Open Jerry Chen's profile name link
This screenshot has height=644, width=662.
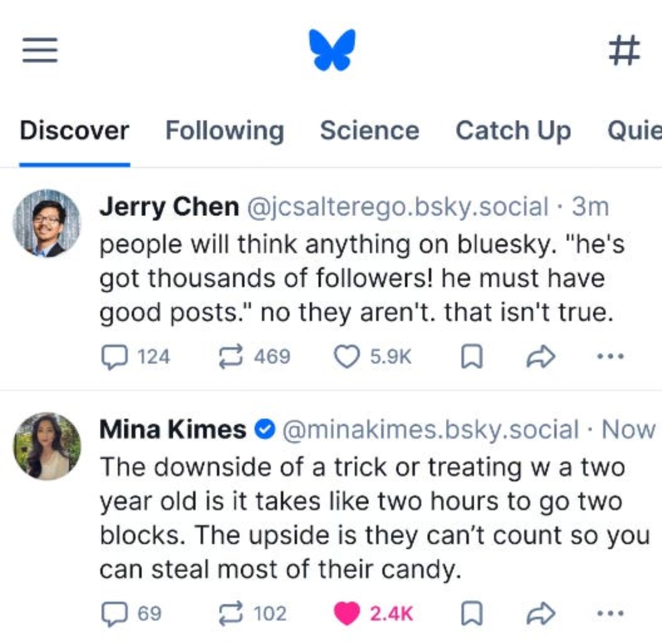169,207
